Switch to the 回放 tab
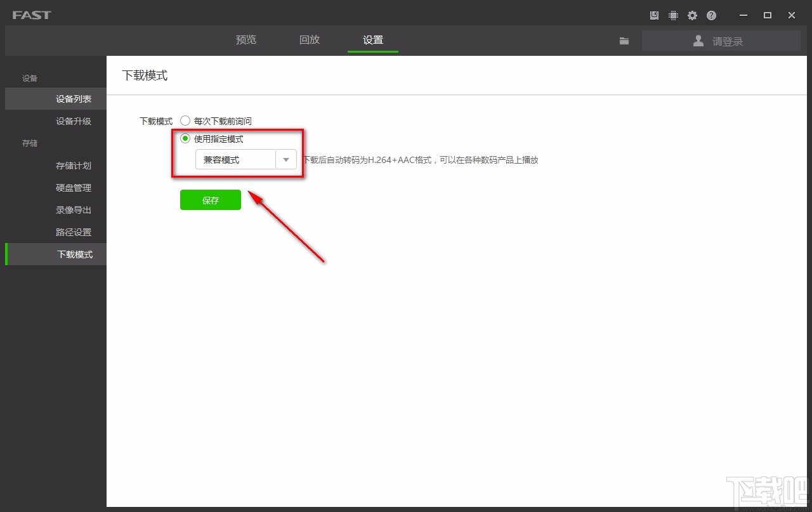Viewport: 812px width, 512px height. pos(310,40)
